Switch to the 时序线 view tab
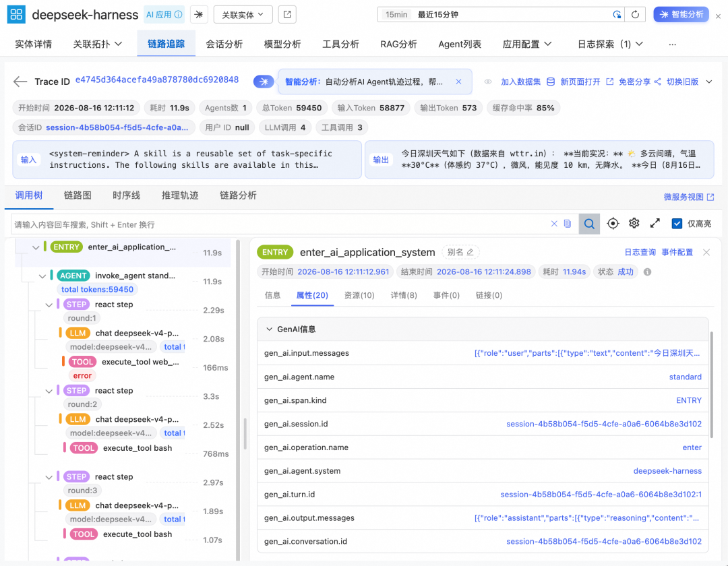728x566 pixels. (126, 195)
